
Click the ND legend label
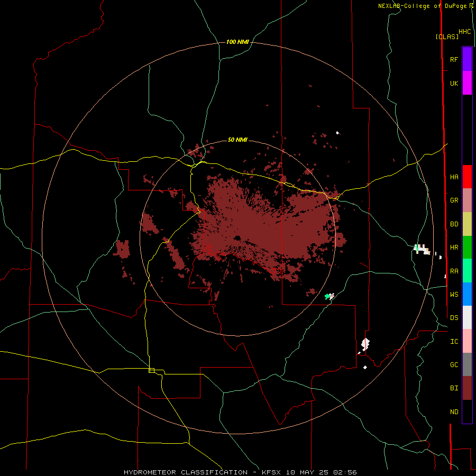454,412
